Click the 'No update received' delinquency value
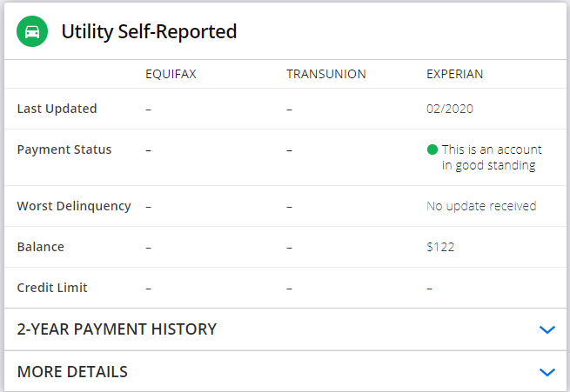The image size is (570, 392). [x=481, y=206]
